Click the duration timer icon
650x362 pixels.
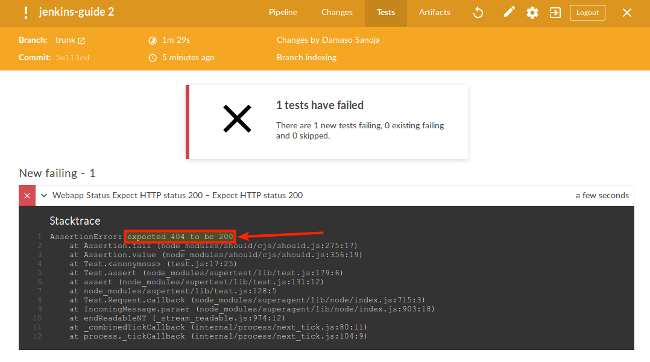(153, 40)
